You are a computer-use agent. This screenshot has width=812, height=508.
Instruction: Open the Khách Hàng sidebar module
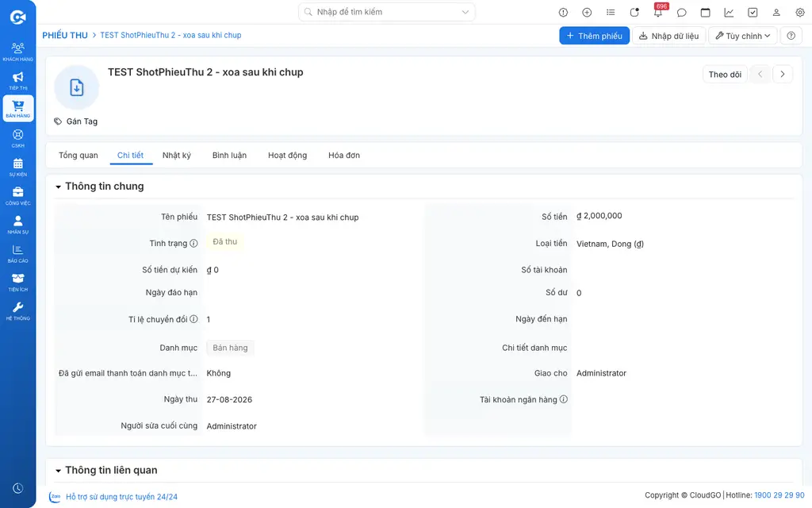[17, 52]
